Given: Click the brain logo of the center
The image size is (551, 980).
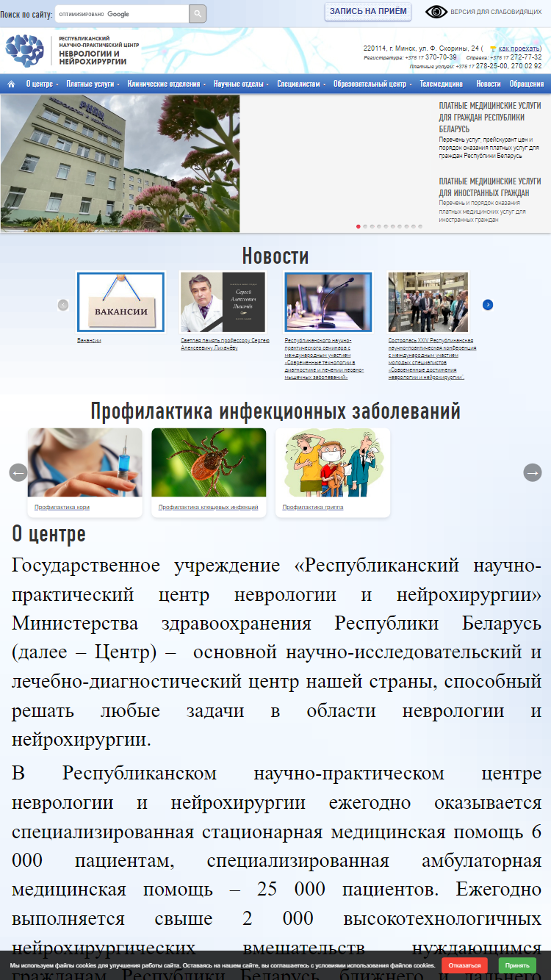Looking at the screenshot, I should [25, 51].
